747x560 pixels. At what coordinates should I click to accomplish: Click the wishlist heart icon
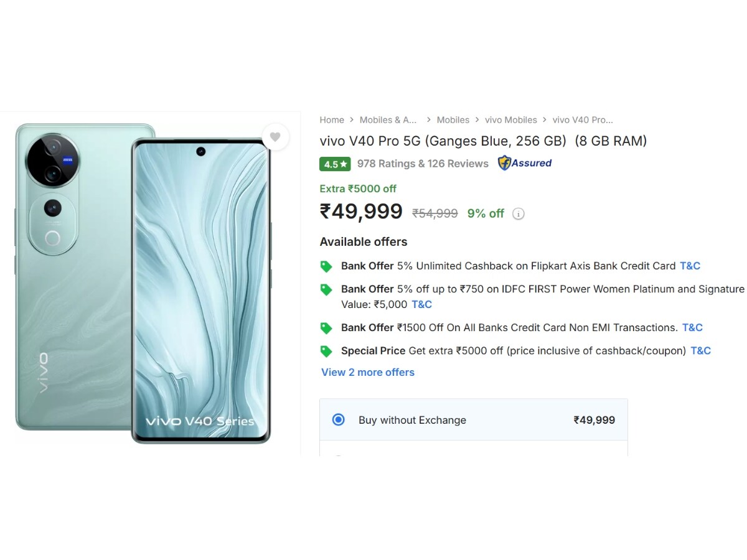pyautogui.click(x=275, y=137)
